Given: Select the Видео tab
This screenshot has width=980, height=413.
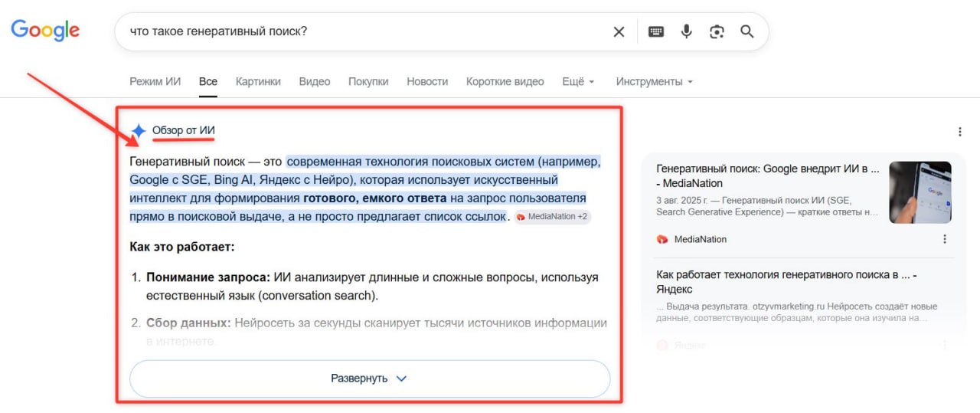Looking at the screenshot, I should (x=315, y=81).
